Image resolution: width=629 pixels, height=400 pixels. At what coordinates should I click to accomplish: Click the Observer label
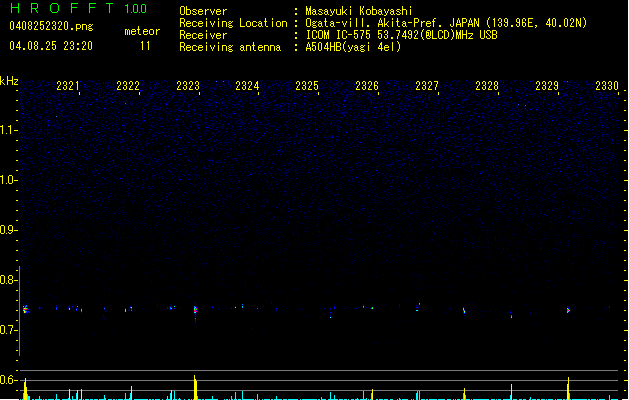coord(203,11)
